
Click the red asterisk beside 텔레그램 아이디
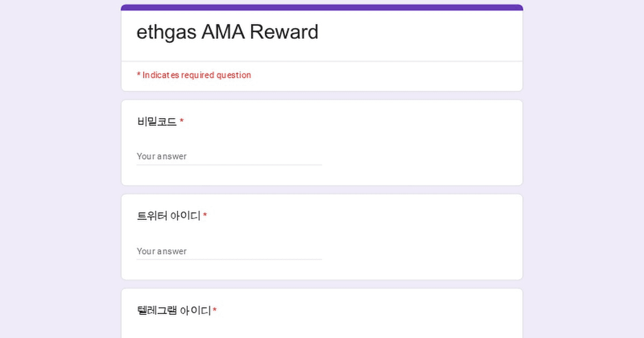(215, 311)
